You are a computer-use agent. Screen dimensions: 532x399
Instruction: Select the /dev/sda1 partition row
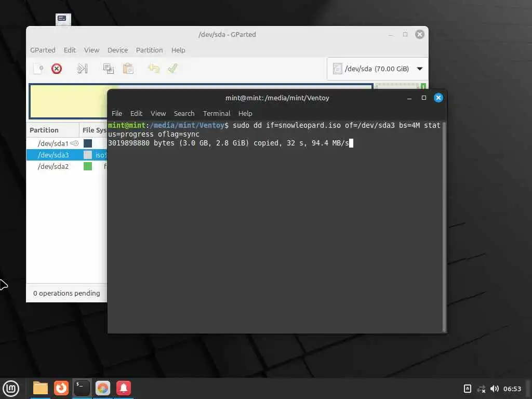click(x=67, y=143)
